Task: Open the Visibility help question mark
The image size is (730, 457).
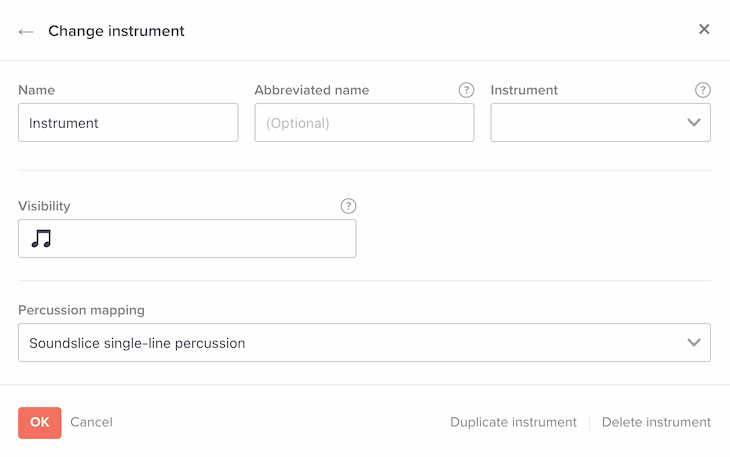Action: click(348, 206)
